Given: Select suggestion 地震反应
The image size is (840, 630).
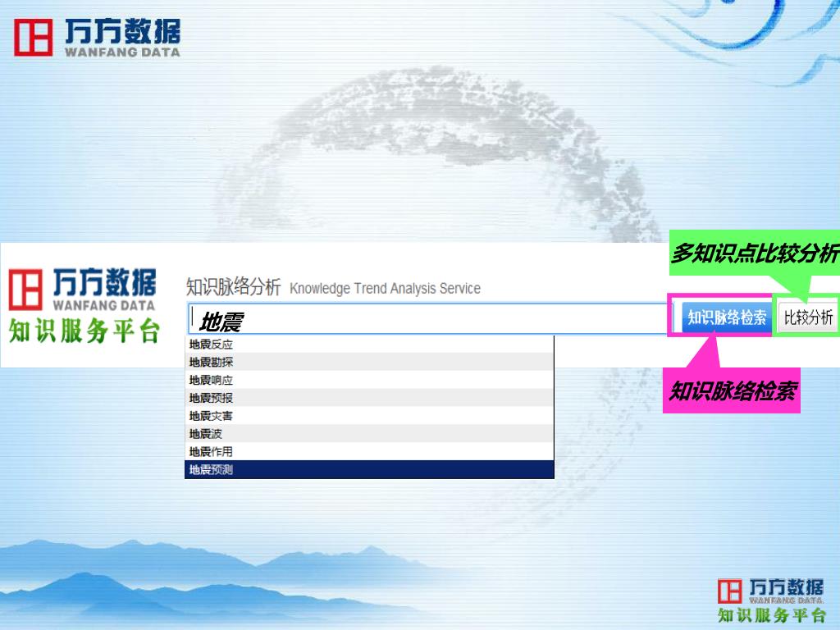Looking at the screenshot, I should tap(369, 344).
